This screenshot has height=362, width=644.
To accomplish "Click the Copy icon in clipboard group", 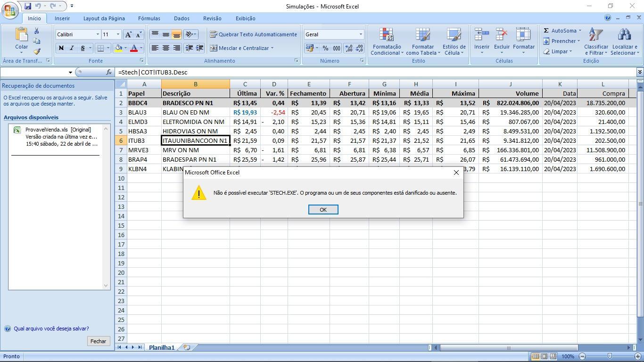I will coord(37,41).
